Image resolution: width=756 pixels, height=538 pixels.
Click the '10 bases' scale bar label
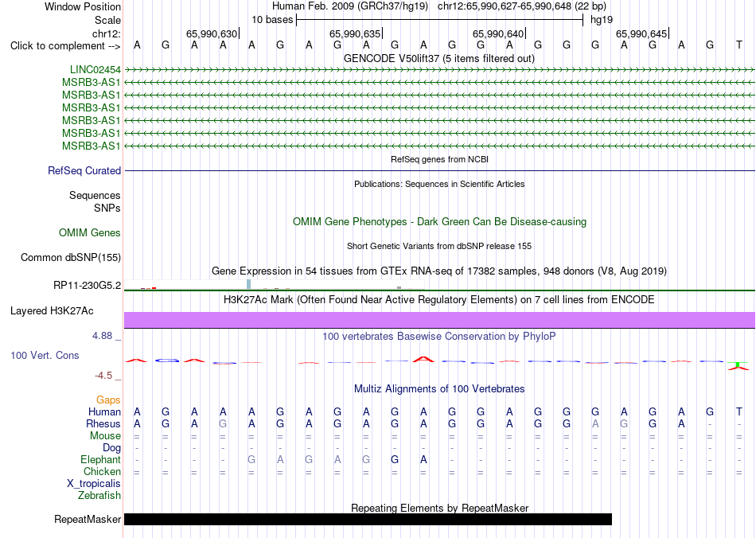point(272,20)
